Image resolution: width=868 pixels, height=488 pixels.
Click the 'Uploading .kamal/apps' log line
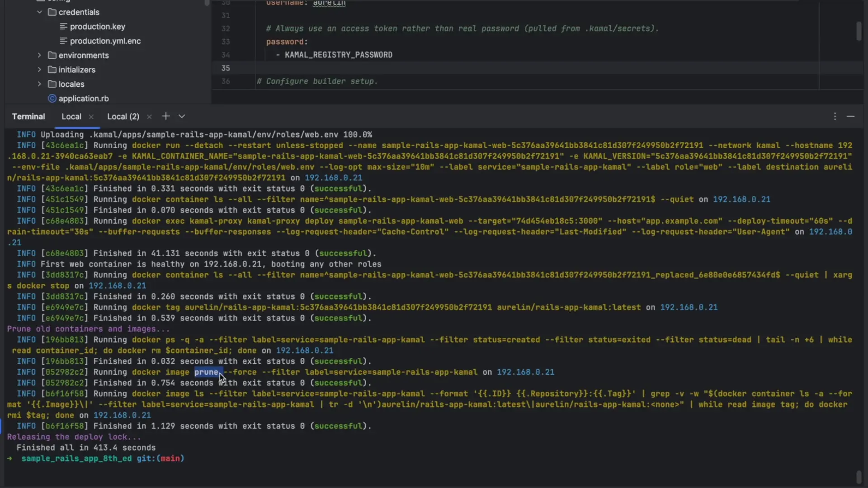coord(194,135)
